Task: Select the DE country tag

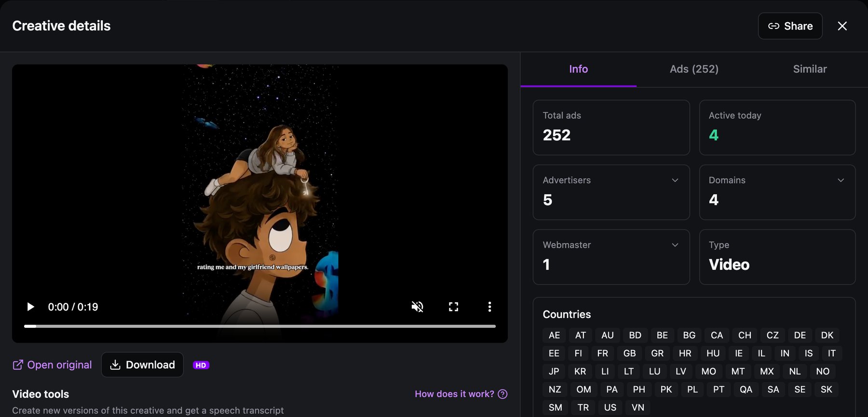Action: (800, 335)
